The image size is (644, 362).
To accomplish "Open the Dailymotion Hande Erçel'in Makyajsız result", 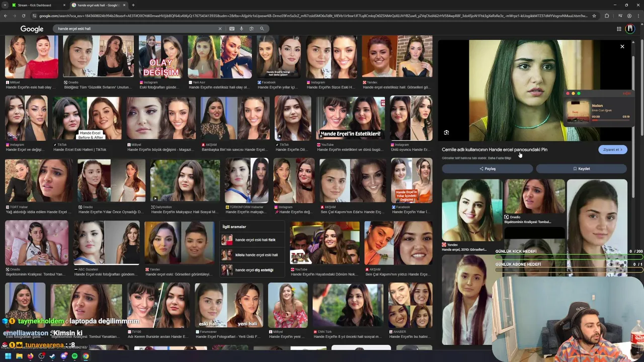I will click(x=185, y=180).
